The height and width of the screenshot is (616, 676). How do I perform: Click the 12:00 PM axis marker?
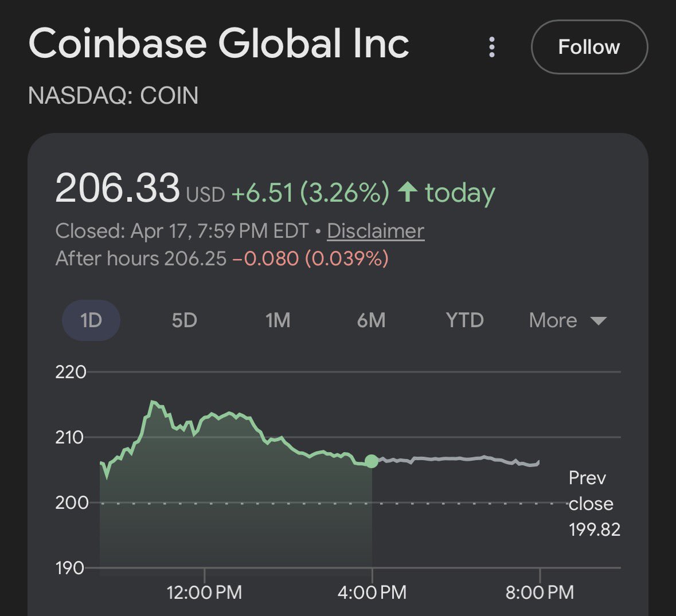[204, 592]
